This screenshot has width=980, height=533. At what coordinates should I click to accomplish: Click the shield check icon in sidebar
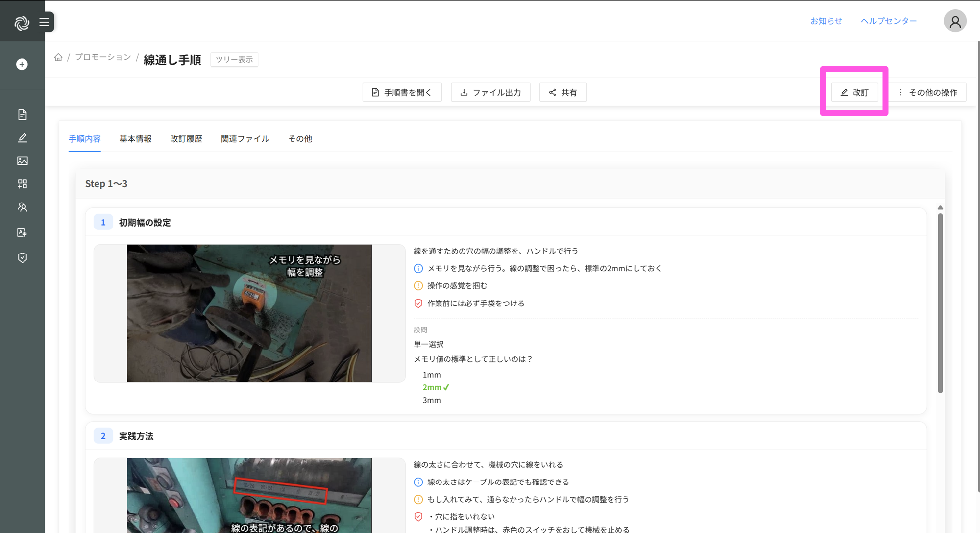[x=22, y=257]
